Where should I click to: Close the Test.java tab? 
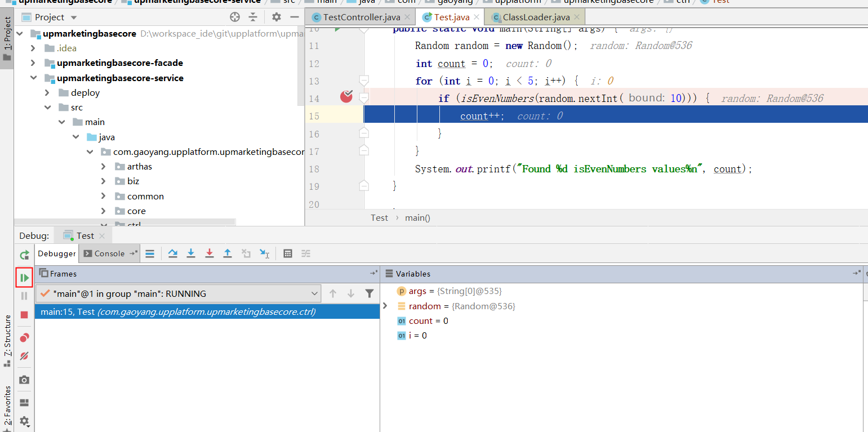[477, 17]
